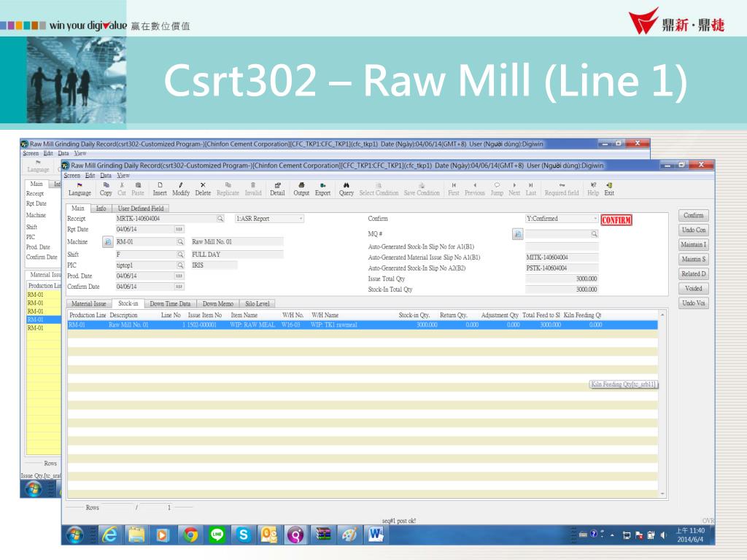Open the Windows Start button in taskbar
747x560 pixels.
point(75,535)
